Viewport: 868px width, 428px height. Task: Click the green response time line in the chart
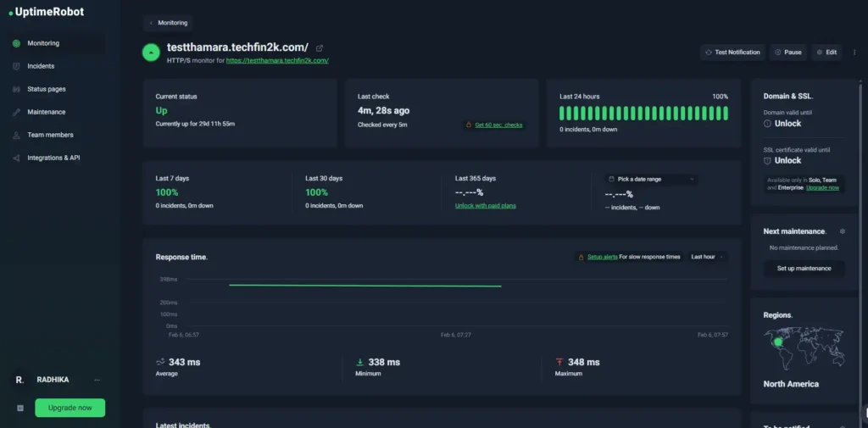[365, 286]
